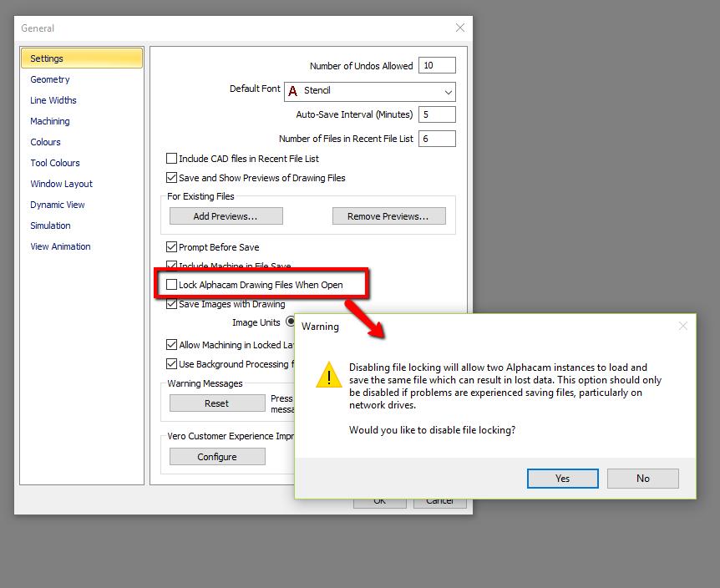Open Dynamic View settings
The image size is (720, 588).
click(x=57, y=205)
